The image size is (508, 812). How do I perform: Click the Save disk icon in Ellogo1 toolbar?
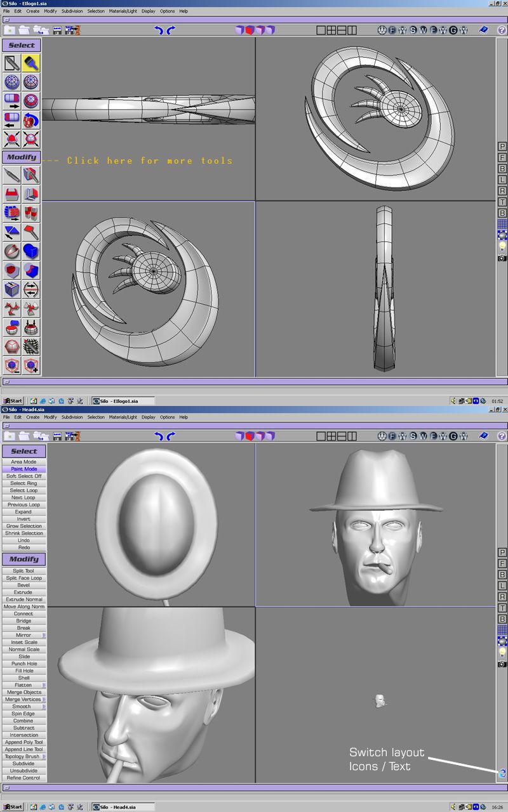[57, 29]
